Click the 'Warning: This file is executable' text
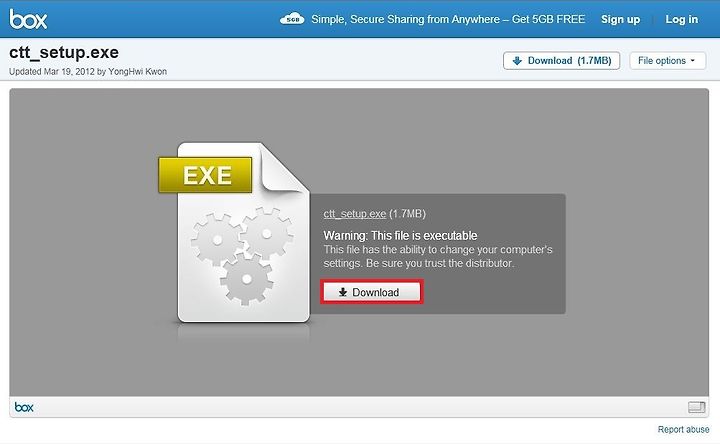This screenshot has width=720, height=444. pos(400,236)
